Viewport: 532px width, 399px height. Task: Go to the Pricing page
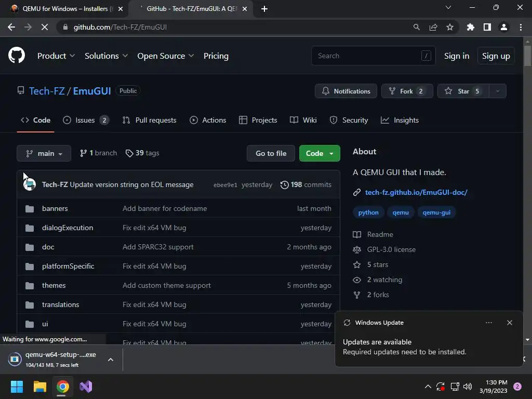(216, 56)
